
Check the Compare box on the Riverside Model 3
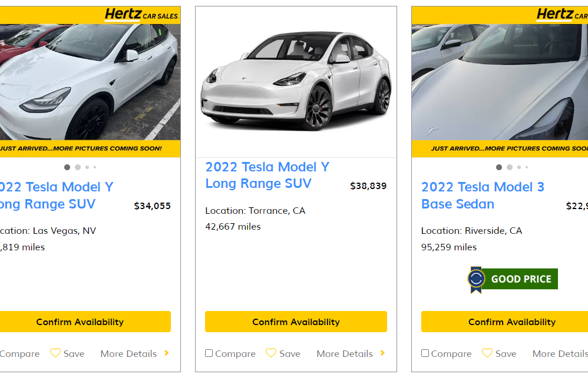[x=425, y=353]
